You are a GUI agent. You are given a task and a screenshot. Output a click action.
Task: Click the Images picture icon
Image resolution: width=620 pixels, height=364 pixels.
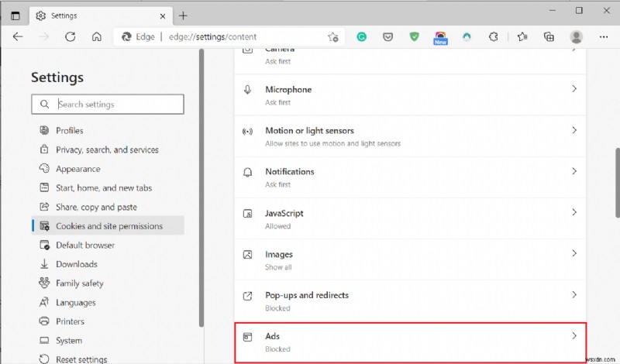point(247,255)
